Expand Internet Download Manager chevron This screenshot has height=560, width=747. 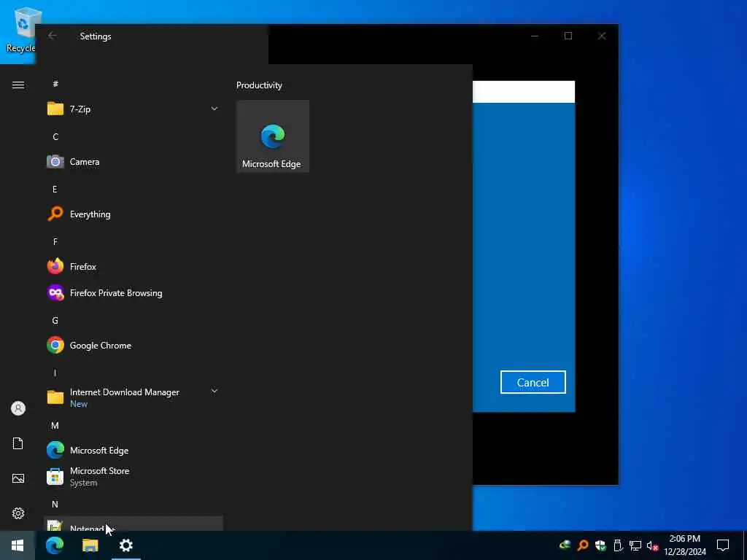pyautogui.click(x=214, y=391)
